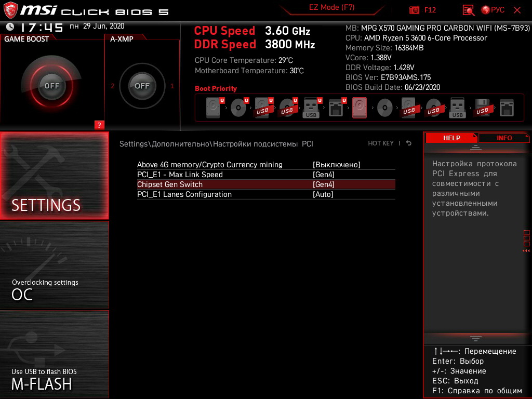532x399 pixels.
Task: Open the OC overclocking settings section
Action: [54, 265]
